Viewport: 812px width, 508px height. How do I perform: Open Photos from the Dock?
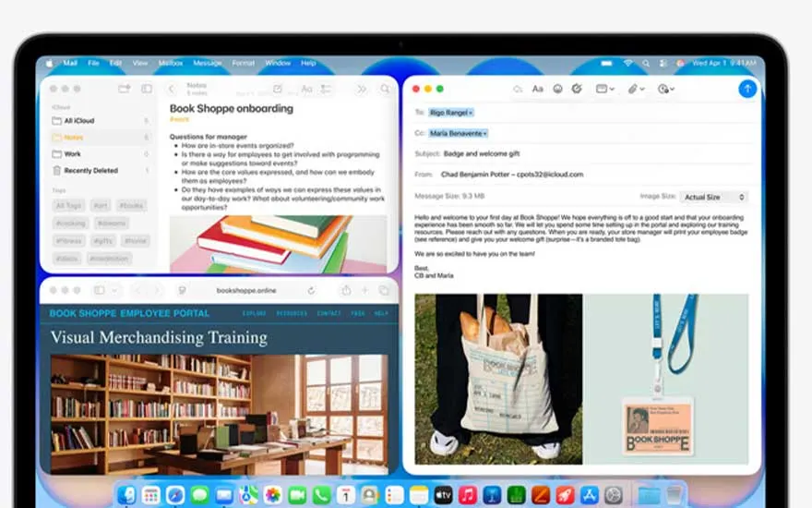coord(272,495)
